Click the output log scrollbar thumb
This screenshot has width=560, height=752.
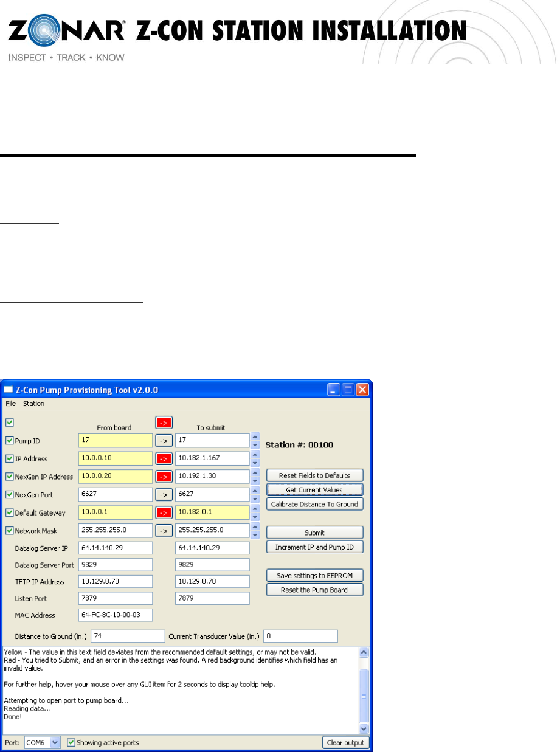(x=364, y=695)
